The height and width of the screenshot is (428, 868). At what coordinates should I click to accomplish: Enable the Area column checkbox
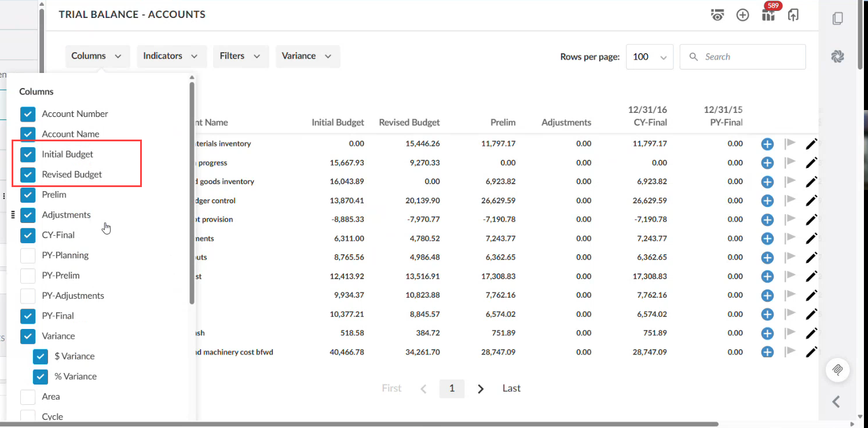[x=28, y=397]
